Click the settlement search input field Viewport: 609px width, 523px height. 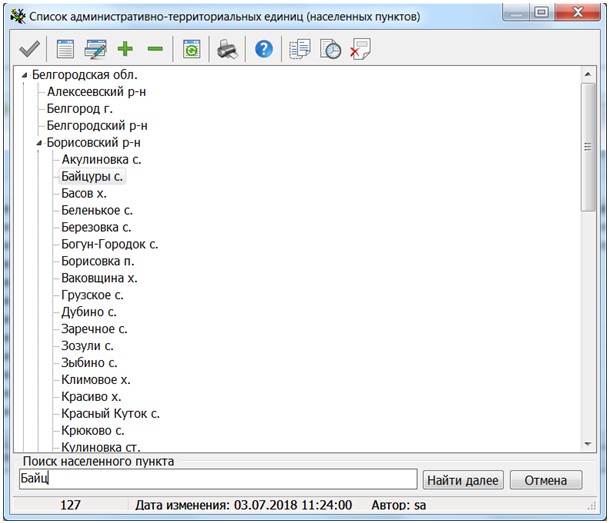(x=217, y=480)
